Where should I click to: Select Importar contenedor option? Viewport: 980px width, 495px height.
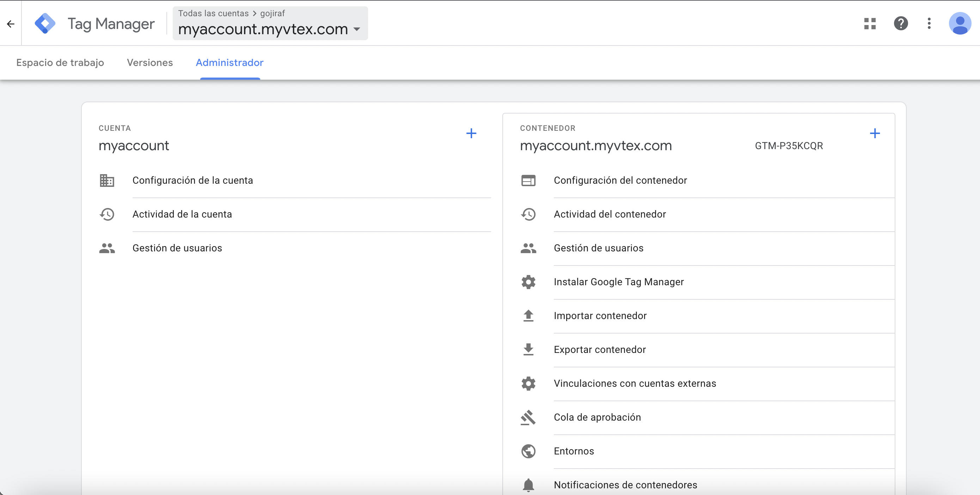[600, 316]
